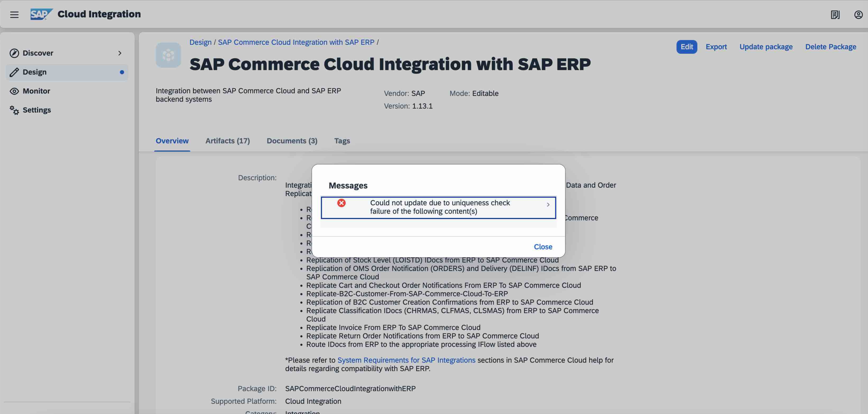Follow the package name breadcrumb link
The width and height of the screenshot is (868, 414).
(x=296, y=43)
